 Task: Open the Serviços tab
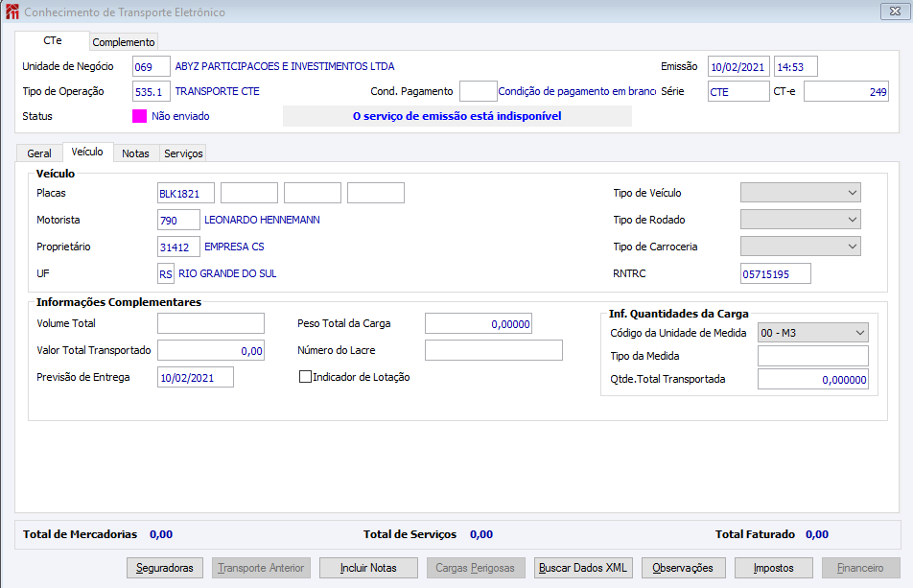183,153
